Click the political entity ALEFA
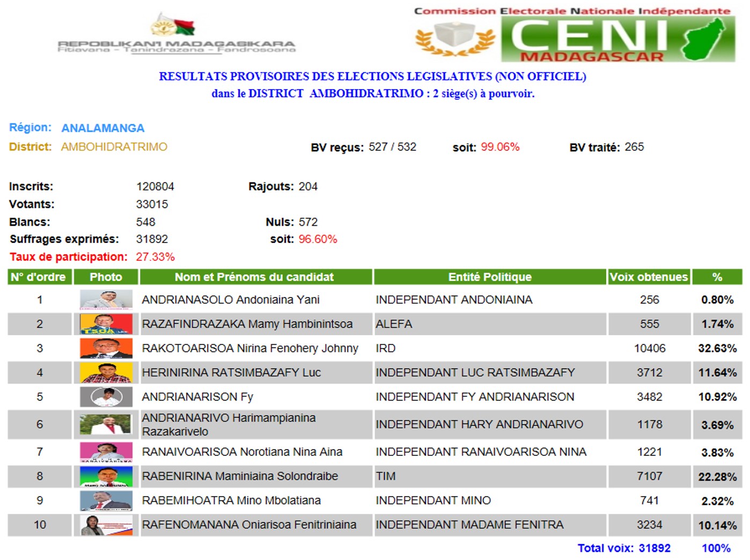This screenshot has width=750, height=560. pyautogui.click(x=394, y=324)
